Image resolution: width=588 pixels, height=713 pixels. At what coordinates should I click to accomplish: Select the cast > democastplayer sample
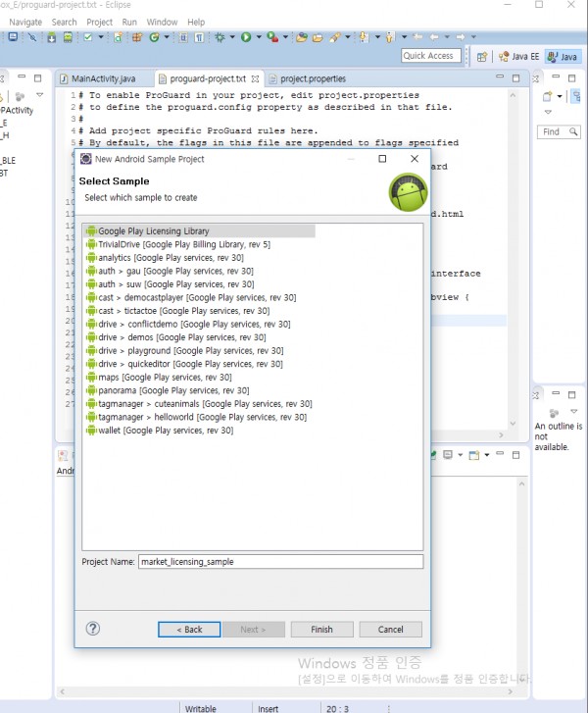[x=191, y=297]
